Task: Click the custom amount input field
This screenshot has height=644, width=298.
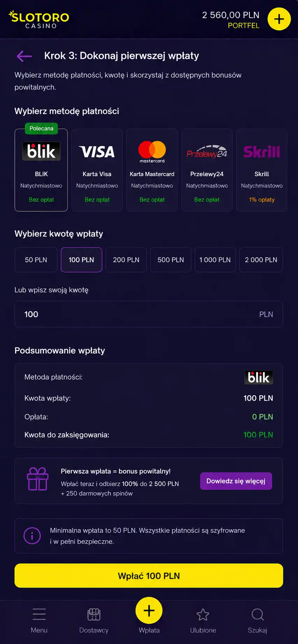Action: point(149,314)
